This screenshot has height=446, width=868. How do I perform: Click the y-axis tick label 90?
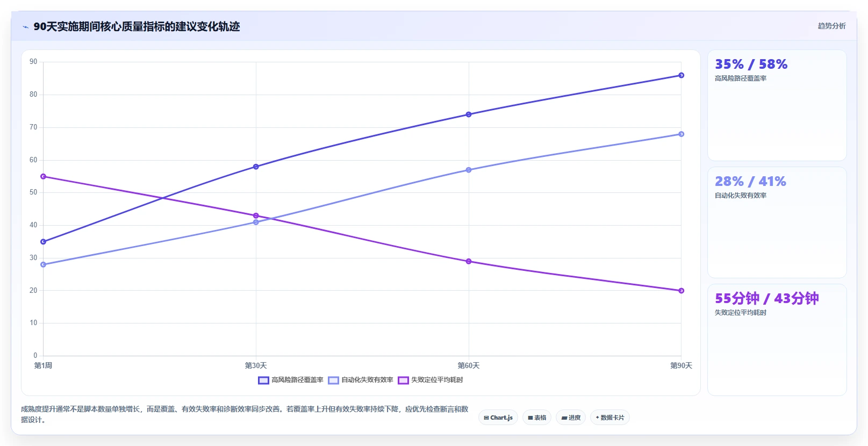33,62
